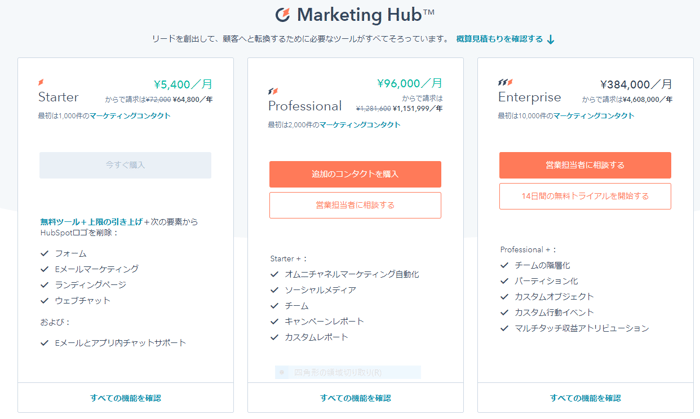
Task: Click the Professional plan title
Action: [x=305, y=106]
